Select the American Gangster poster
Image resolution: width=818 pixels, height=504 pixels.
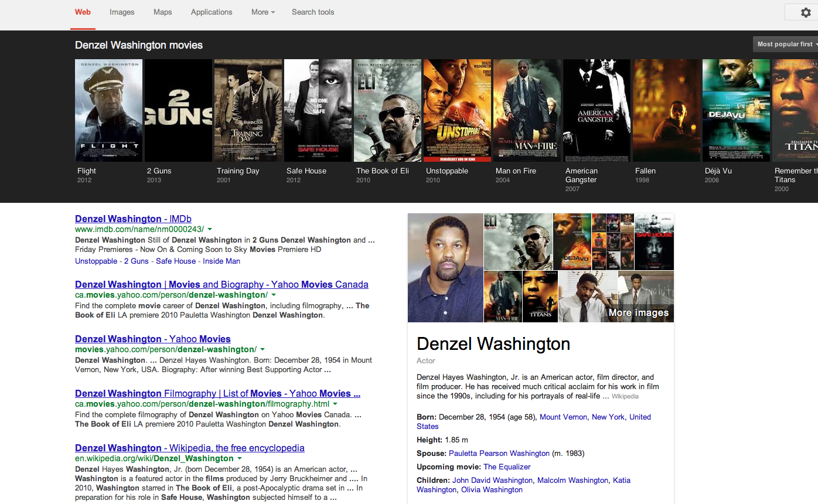597,110
